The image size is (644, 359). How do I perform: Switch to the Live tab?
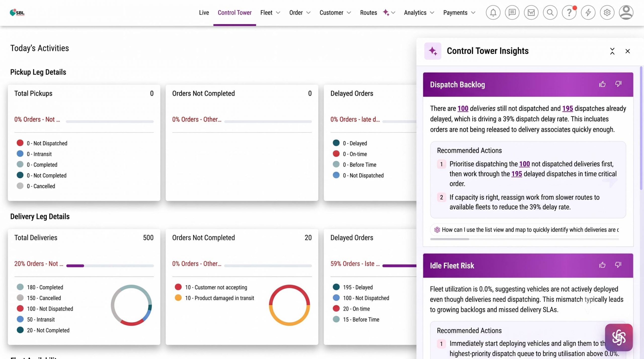pos(204,13)
